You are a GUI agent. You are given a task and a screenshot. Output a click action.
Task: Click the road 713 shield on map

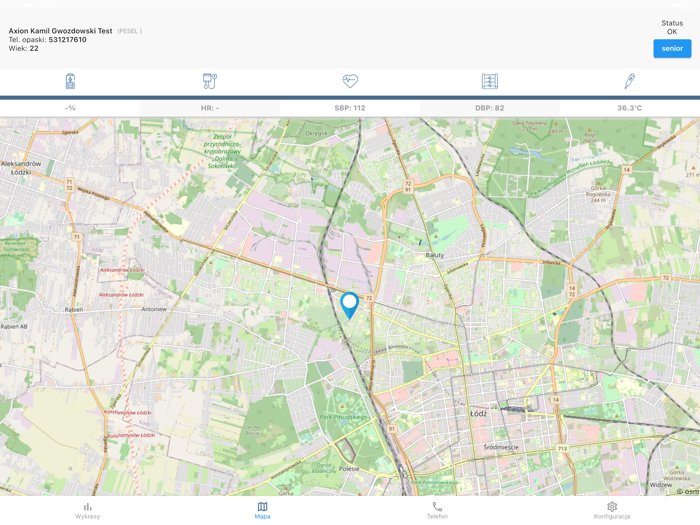click(x=562, y=448)
